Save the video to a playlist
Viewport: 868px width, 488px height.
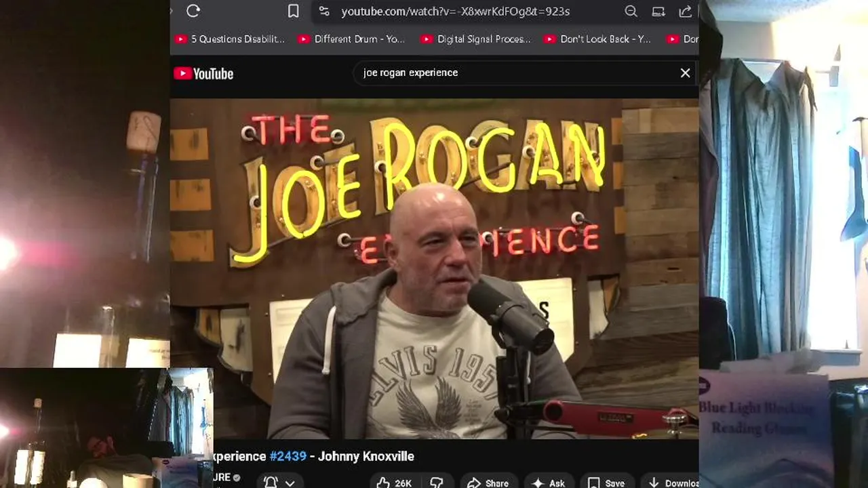[606, 483]
